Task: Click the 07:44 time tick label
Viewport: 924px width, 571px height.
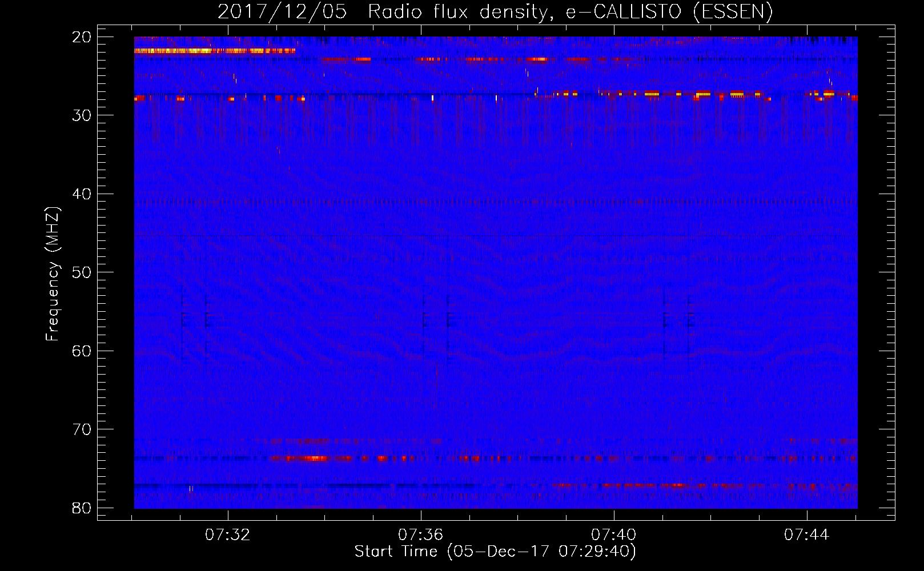Action: click(x=806, y=535)
